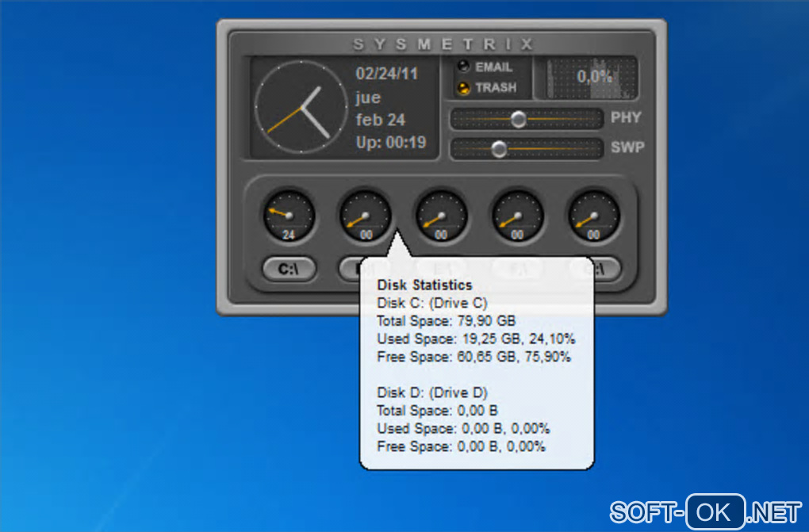Click the analog clock face
Image resolution: width=809 pixels, height=532 pixels.
[301, 107]
